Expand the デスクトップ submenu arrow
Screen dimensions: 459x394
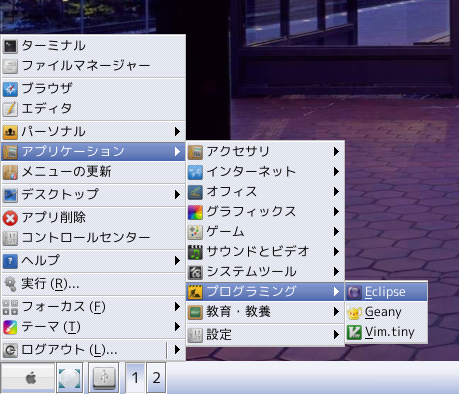pyautogui.click(x=177, y=194)
